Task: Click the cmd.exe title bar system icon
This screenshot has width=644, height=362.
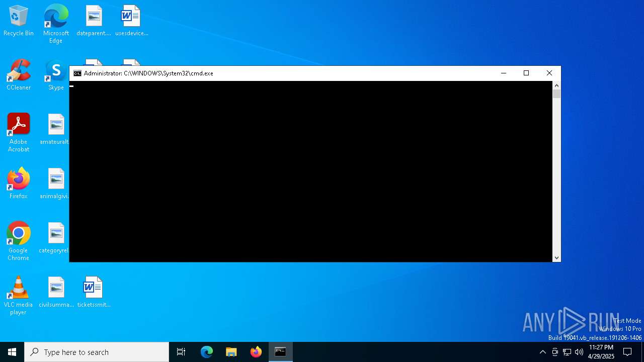Action: (x=77, y=73)
